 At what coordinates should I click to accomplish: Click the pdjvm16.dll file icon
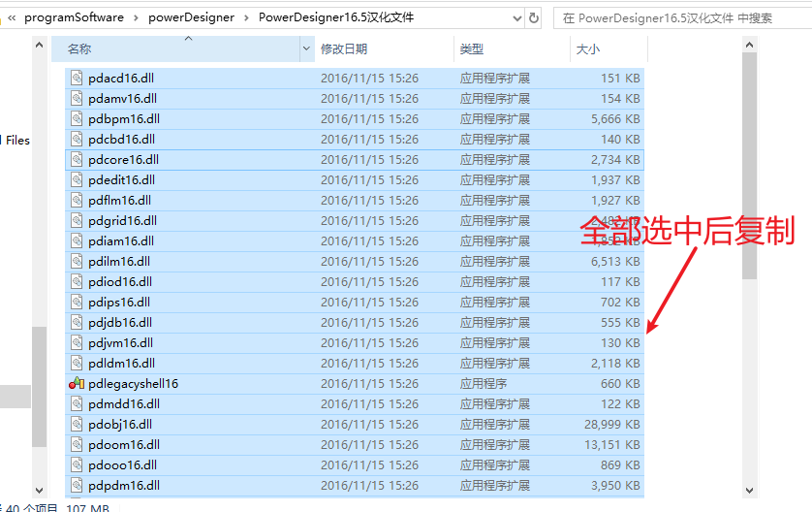pos(77,343)
